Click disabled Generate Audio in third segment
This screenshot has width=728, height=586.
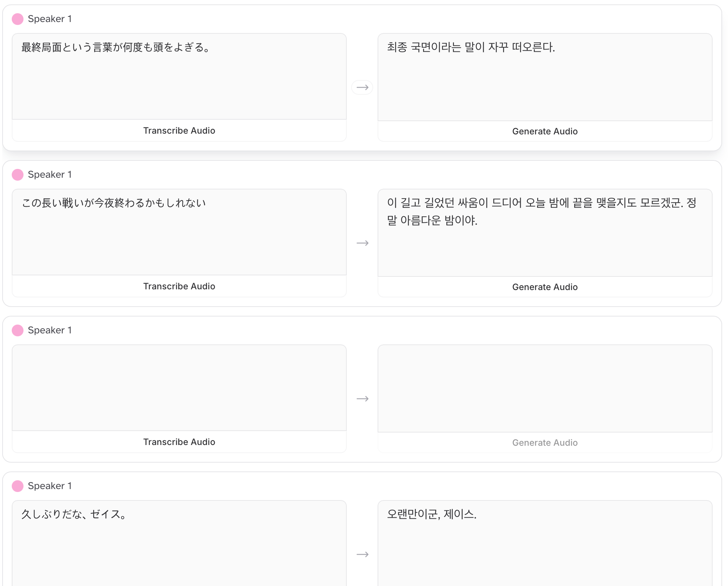point(545,443)
